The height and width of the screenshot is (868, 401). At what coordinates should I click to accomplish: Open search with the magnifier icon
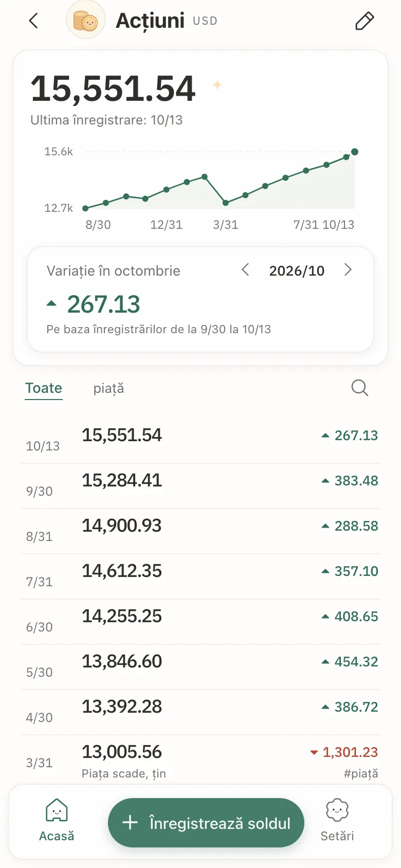click(360, 388)
